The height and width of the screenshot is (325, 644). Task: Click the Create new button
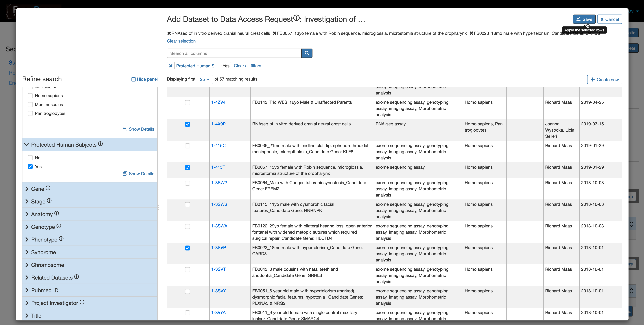pyautogui.click(x=604, y=80)
